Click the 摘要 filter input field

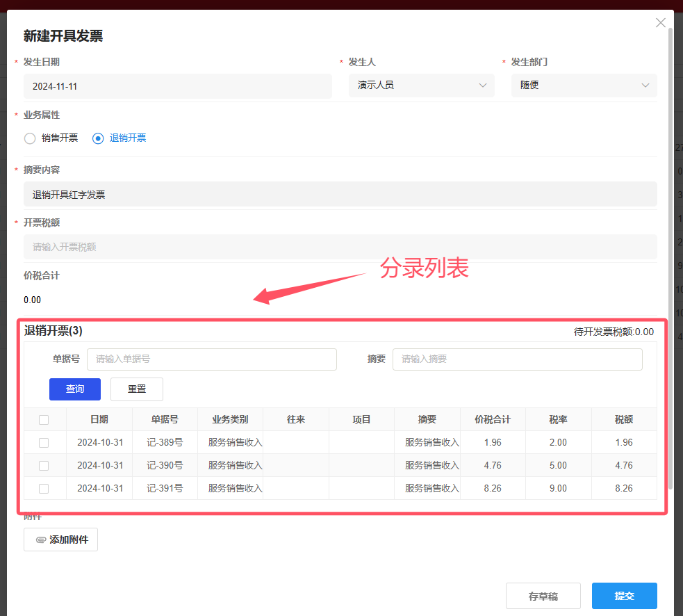[517, 359]
